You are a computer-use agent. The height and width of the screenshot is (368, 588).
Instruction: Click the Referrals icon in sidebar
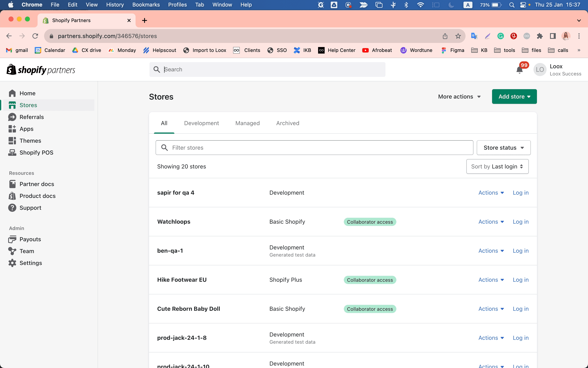(12, 117)
